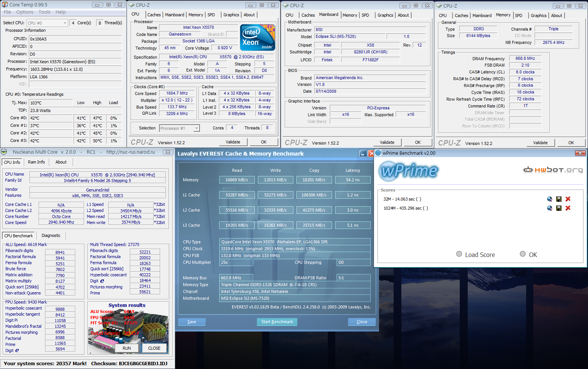
Task: Switch to the Diagnostic tab in Nuclearus
Action: [x=51, y=235]
